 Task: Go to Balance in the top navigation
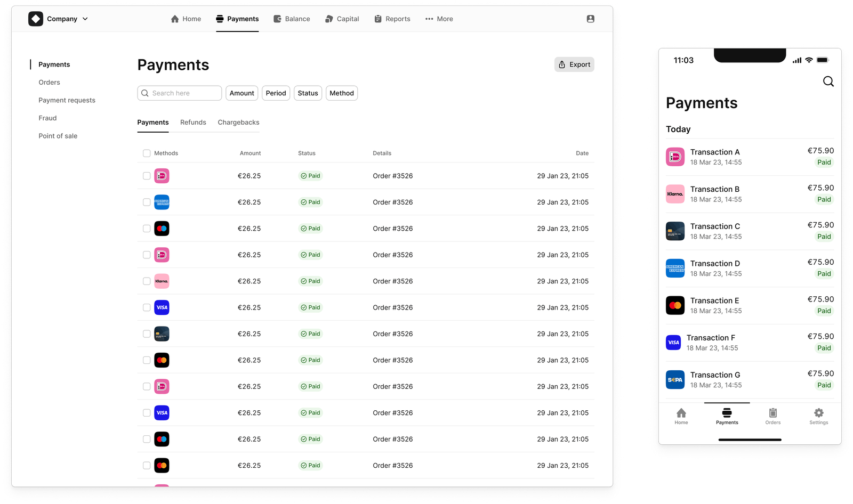[x=292, y=19]
